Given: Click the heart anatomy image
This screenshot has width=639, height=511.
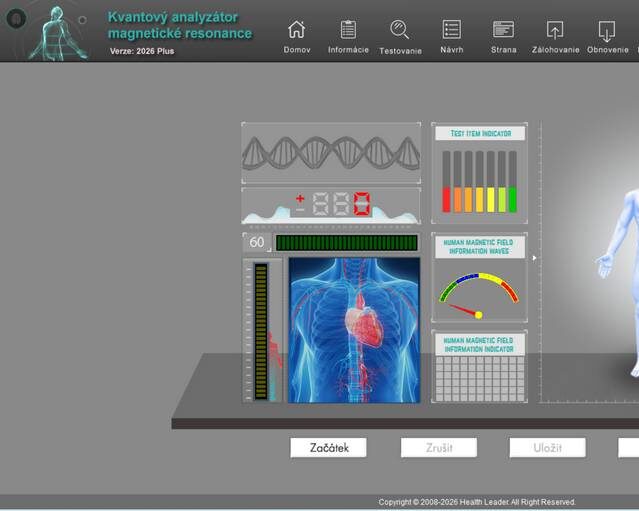Looking at the screenshot, I should tap(354, 330).
